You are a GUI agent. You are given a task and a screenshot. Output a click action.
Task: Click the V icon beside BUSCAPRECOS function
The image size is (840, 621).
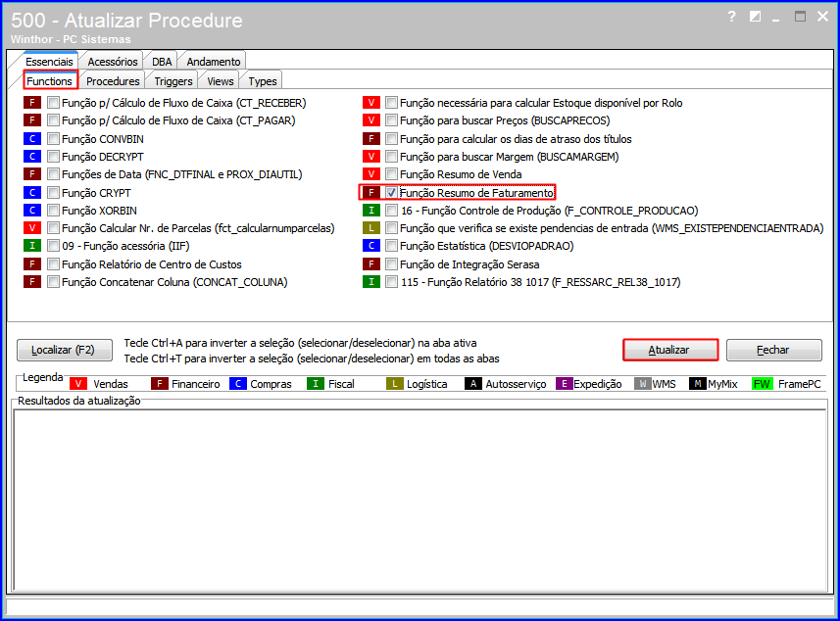click(x=371, y=119)
